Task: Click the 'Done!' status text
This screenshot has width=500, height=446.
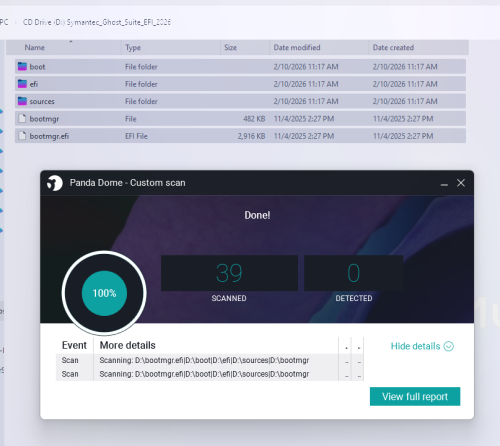Action: [257, 215]
